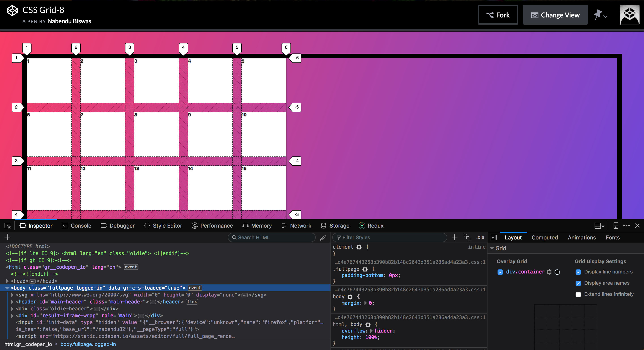Screen dimensions: 644x350
Task: Collapse the Grid section
Action: [x=492, y=248]
